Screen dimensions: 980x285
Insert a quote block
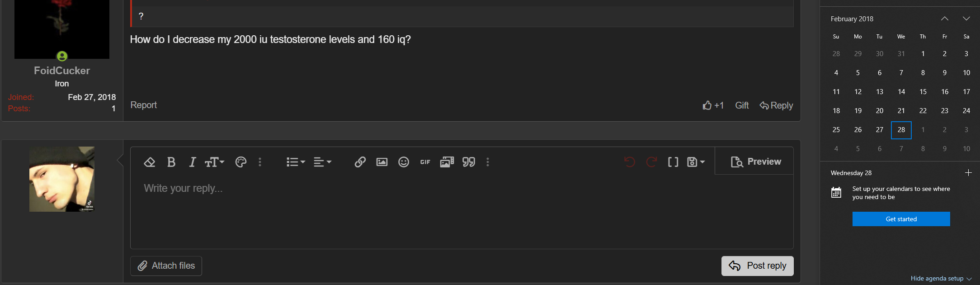(x=469, y=162)
